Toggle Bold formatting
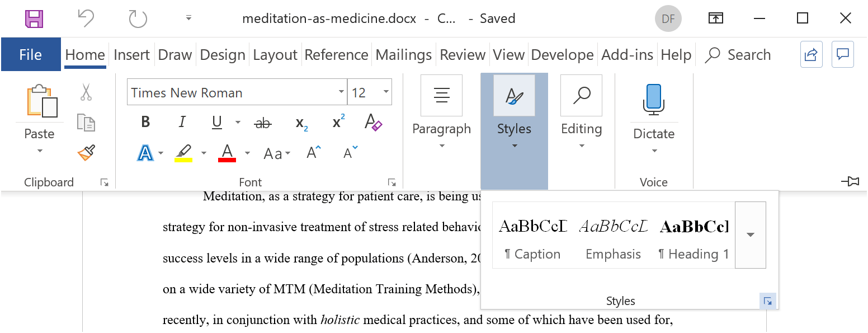 [145, 123]
